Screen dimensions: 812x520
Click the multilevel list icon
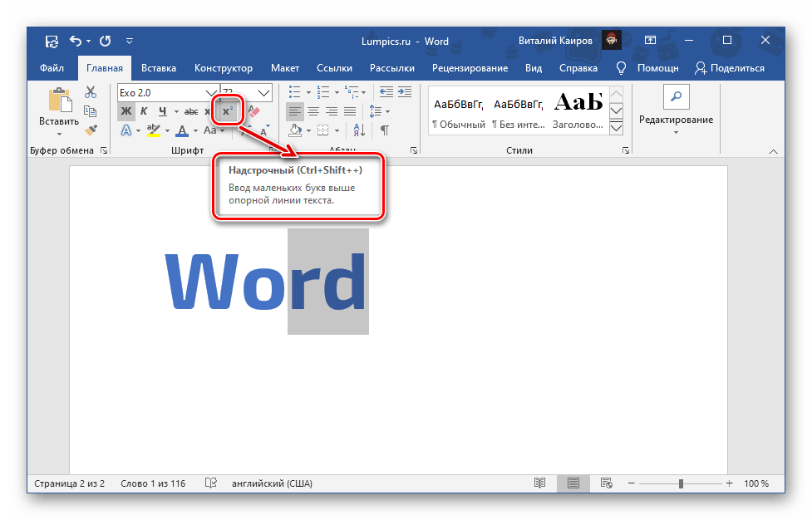point(351,92)
